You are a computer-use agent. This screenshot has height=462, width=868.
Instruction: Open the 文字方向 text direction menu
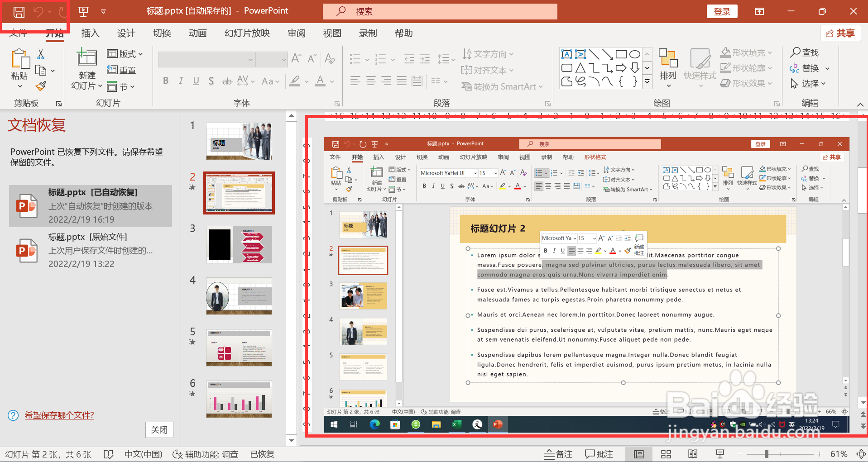coord(488,54)
